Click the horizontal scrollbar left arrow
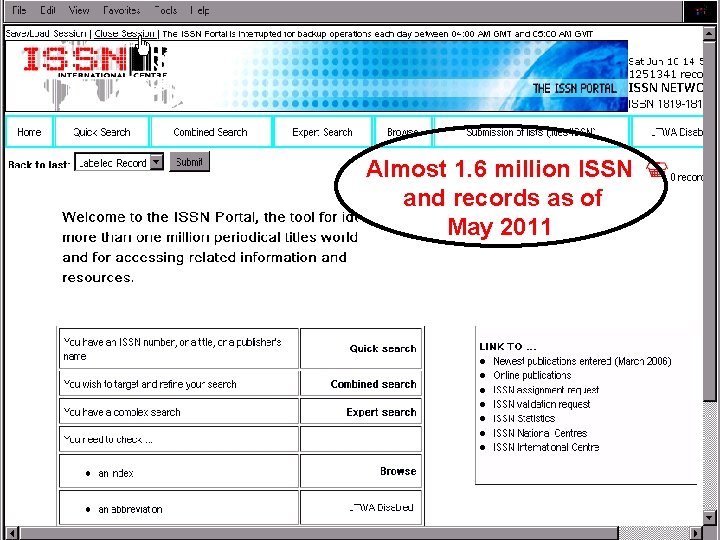The width and height of the screenshot is (720, 540). pos(12,533)
